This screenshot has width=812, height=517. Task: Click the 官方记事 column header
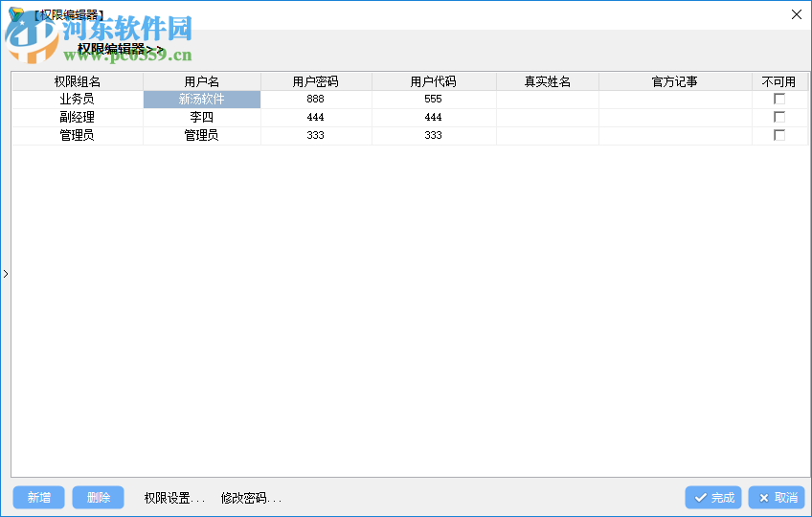coord(675,81)
